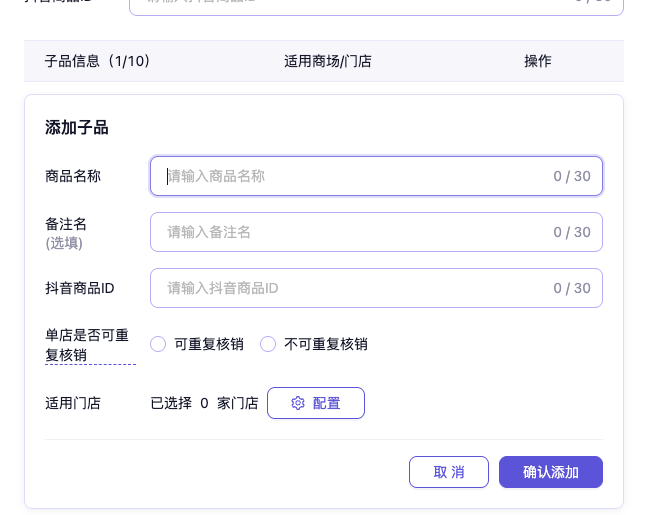Click the 添加子品 section heading
This screenshot has height=515, width=655.
[x=77, y=127]
